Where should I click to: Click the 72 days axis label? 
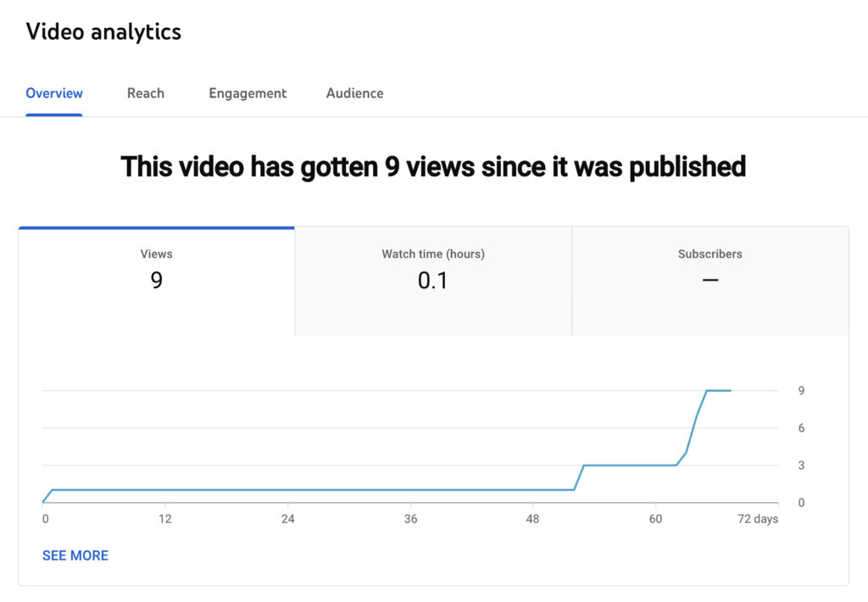click(757, 518)
